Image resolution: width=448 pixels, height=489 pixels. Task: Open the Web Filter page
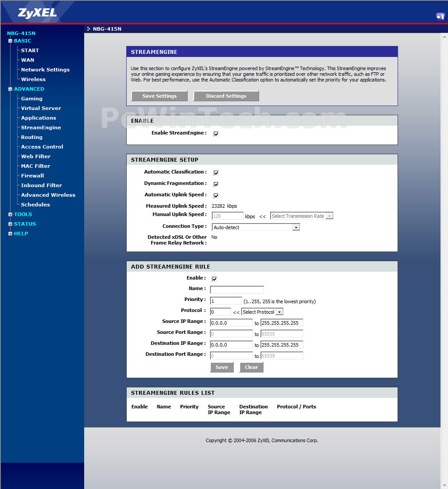(36, 156)
